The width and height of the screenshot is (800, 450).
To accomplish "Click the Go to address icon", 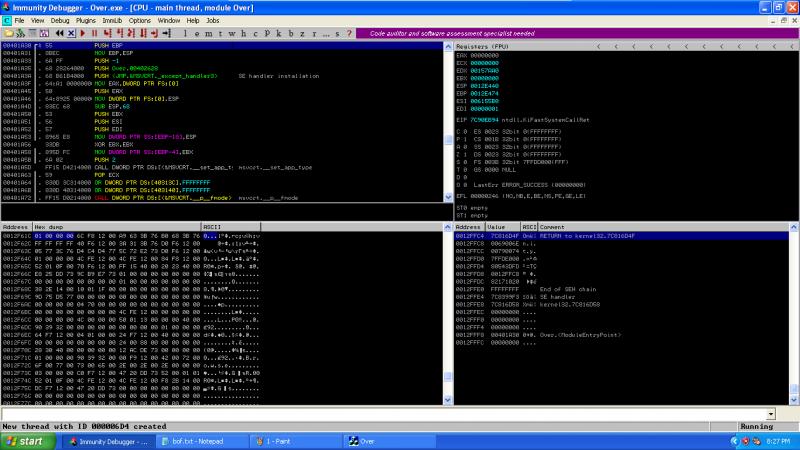I will [167, 33].
